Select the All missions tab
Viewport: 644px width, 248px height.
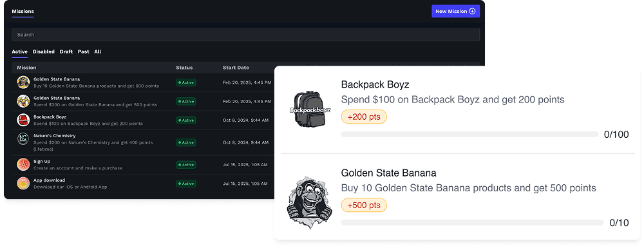pos(97,52)
